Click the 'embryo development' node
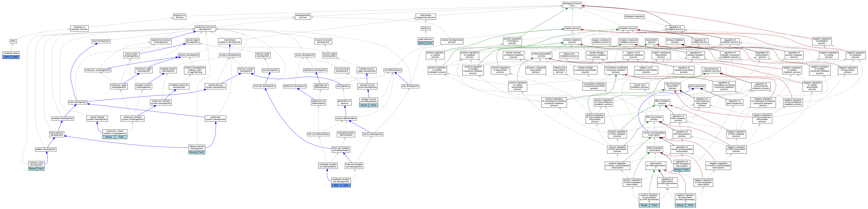Image resolution: width=868 pixels, height=209 pixels. [x=189, y=55]
